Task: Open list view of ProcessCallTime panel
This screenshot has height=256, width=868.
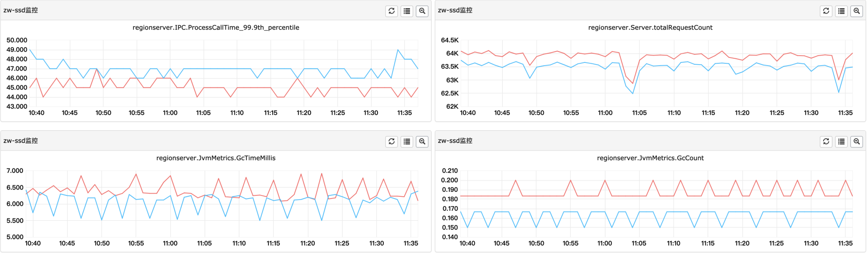Action: click(407, 11)
